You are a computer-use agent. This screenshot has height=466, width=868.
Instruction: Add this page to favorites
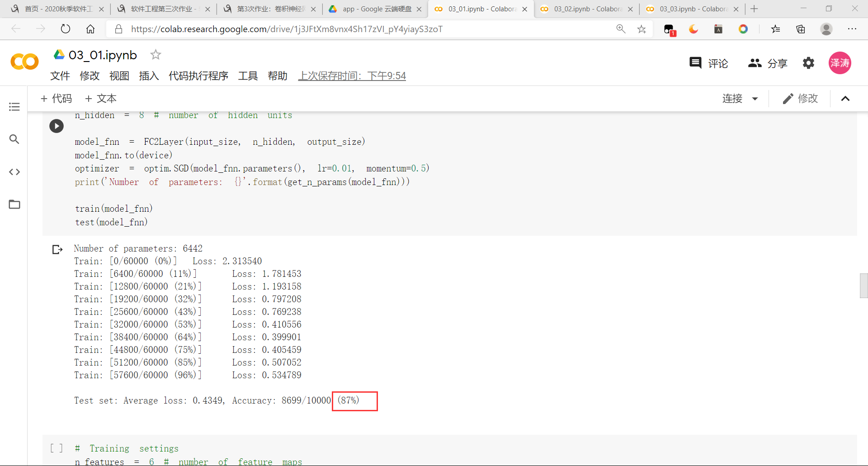pos(642,29)
